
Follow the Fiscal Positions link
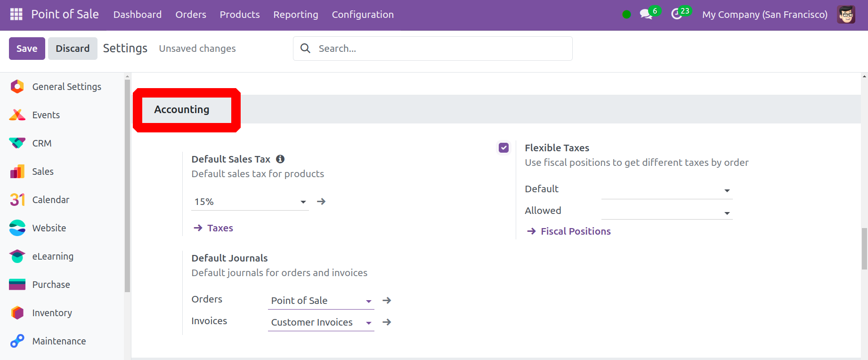click(575, 231)
